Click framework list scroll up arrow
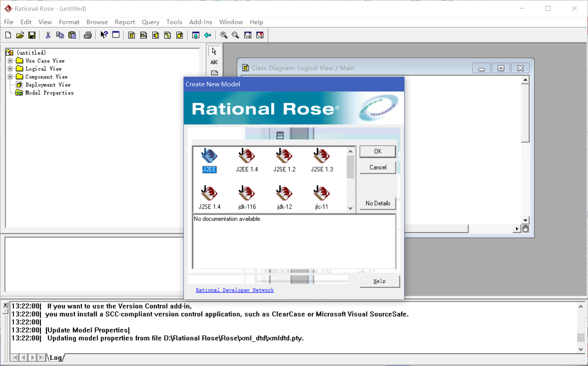 point(351,151)
